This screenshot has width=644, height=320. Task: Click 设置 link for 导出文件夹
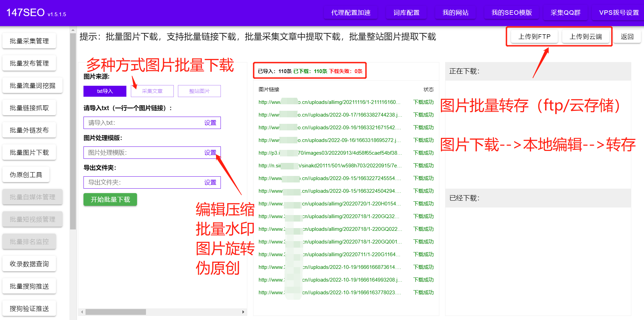point(210,182)
